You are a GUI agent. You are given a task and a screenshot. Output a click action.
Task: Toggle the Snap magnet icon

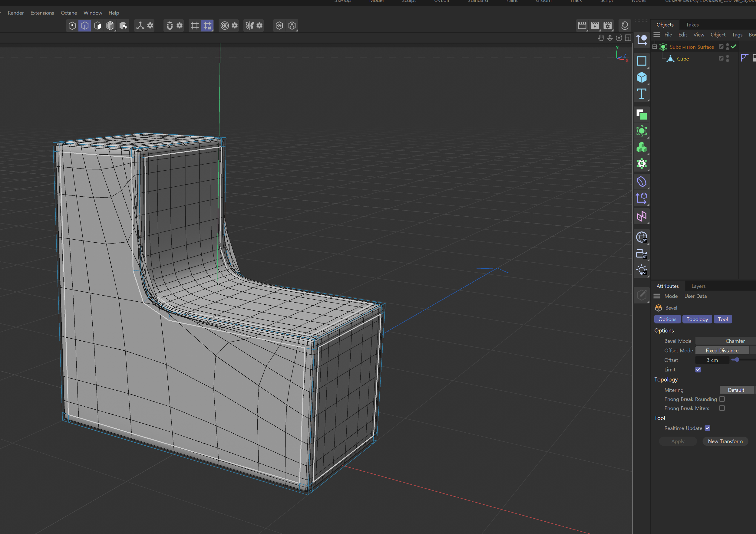170,26
